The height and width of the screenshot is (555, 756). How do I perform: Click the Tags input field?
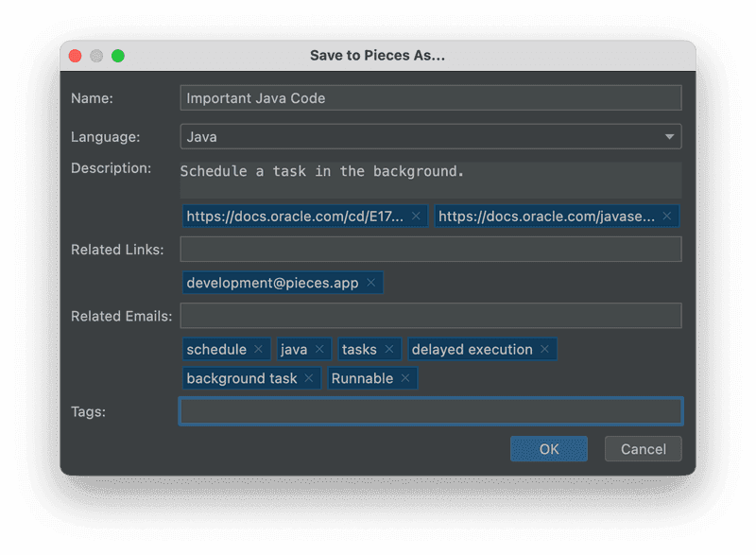point(430,411)
